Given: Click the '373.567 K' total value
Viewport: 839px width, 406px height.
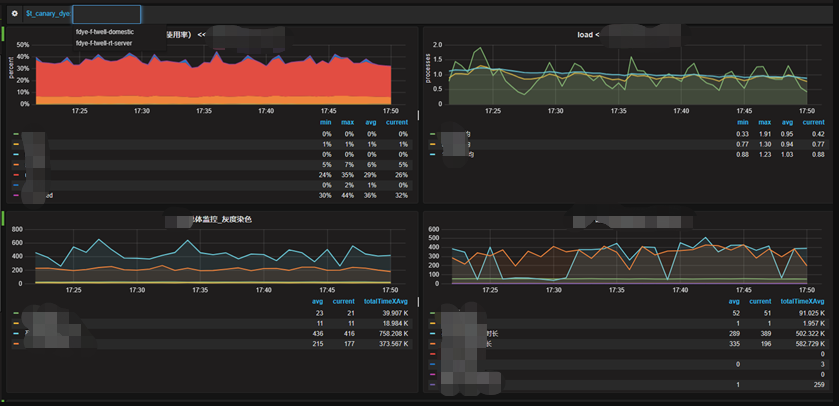Looking at the screenshot, I should pyautogui.click(x=392, y=343).
